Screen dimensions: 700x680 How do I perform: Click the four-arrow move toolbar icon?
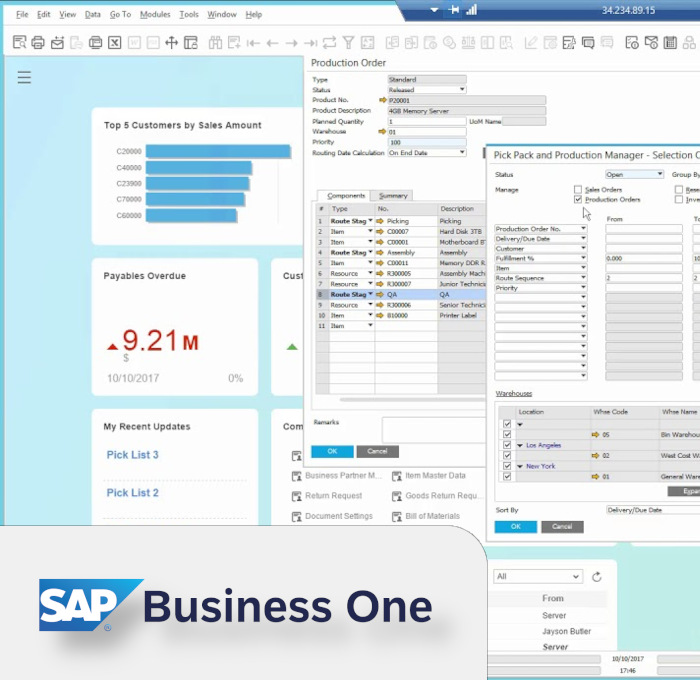[171, 43]
